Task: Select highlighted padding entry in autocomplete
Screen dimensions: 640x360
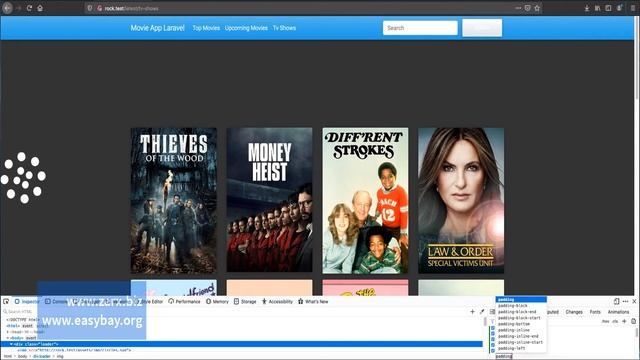Action: [x=521, y=300]
